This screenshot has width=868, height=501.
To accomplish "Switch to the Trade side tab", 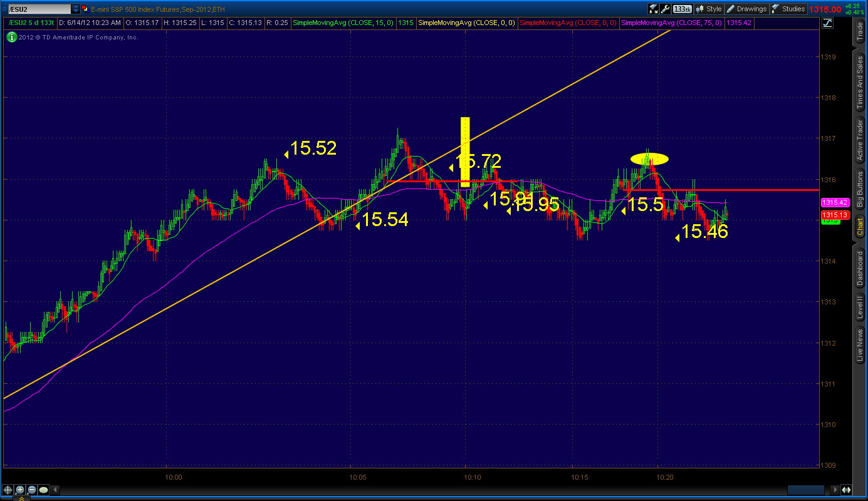I will pos(860,32).
